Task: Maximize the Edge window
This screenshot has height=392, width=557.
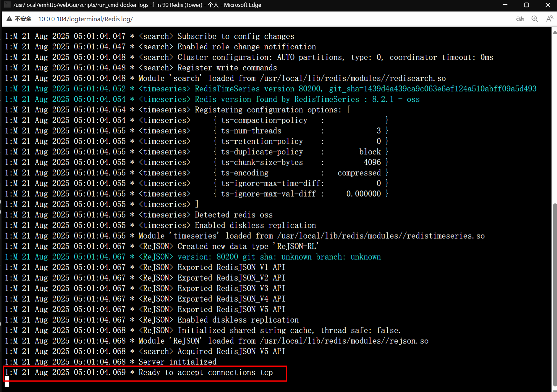Action: (x=526, y=5)
